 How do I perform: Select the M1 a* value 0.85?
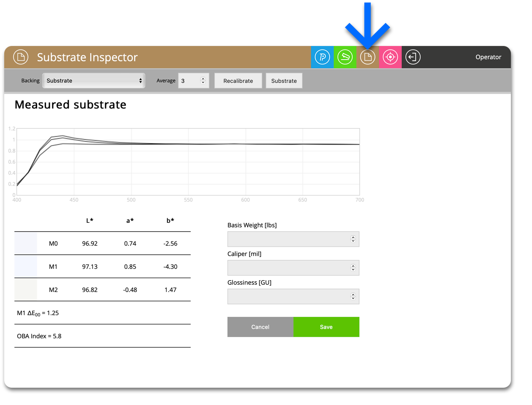click(130, 267)
